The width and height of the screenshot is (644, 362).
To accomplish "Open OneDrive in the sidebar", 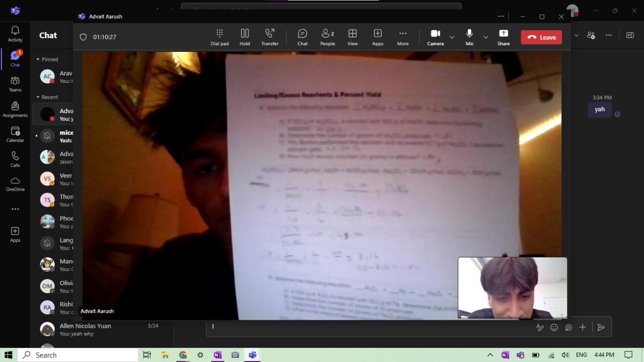I will pyautogui.click(x=15, y=184).
